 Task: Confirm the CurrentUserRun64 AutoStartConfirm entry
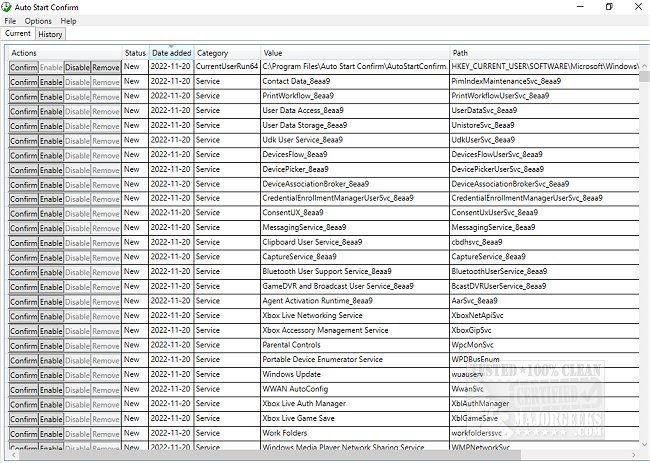[24, 68]
